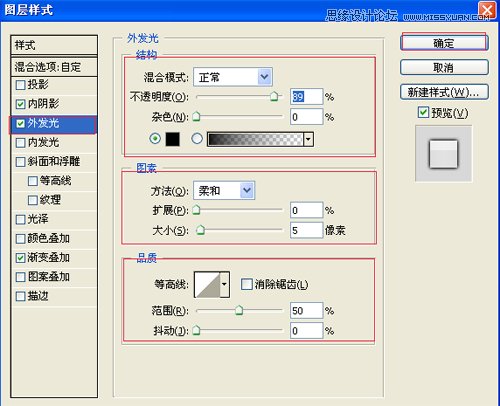Open the 渐变叠加 style row label
The height and width of the screenshot is (406, 500).
pyautogui.click(x=49, y=257)
